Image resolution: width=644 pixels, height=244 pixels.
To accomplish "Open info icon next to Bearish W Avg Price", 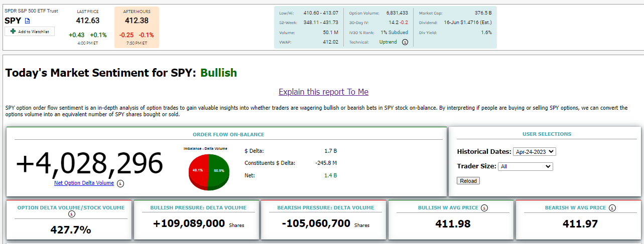I will click(612, 207).
